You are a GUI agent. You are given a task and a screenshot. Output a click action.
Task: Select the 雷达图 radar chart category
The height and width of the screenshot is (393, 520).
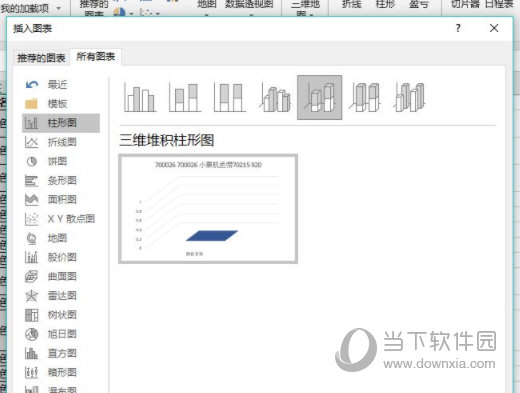[x=61, y=296]
